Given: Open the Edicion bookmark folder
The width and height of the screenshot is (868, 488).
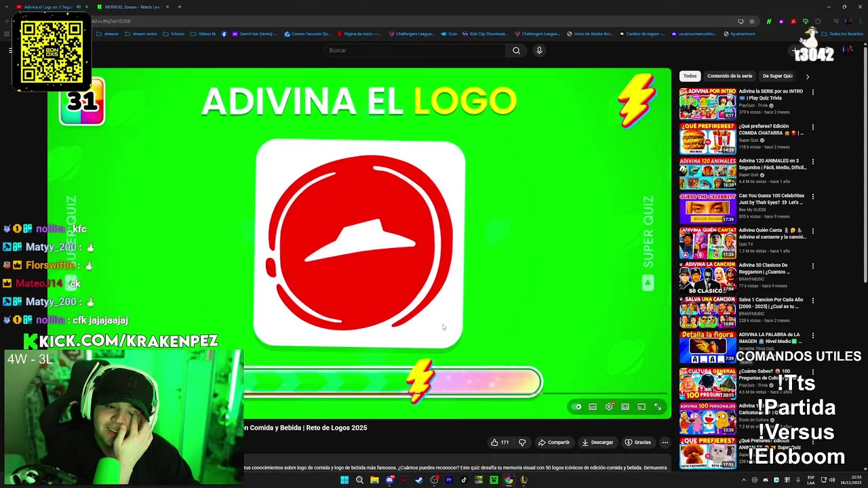Looking at the screenshot, I should point(174,33).
